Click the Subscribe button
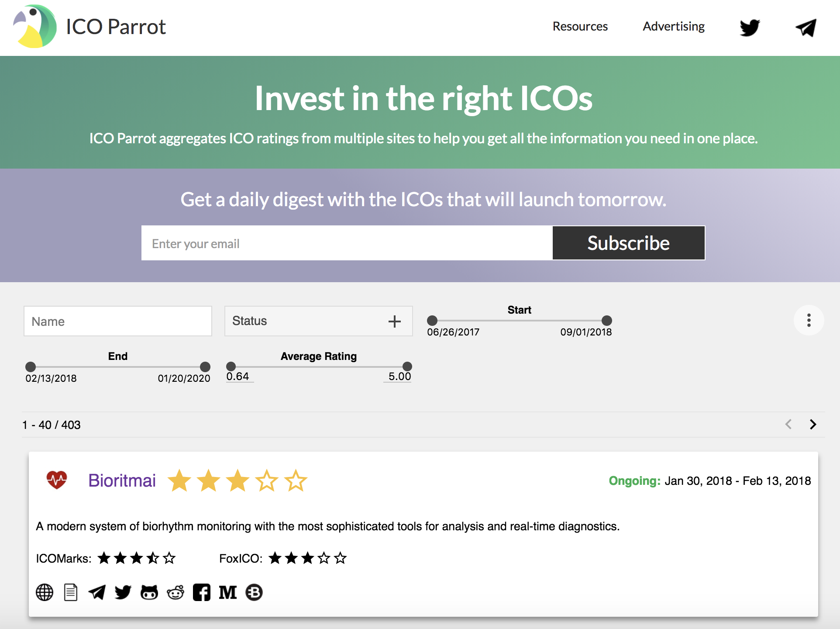Screen dimensions: 840x629 click(628, 243)
